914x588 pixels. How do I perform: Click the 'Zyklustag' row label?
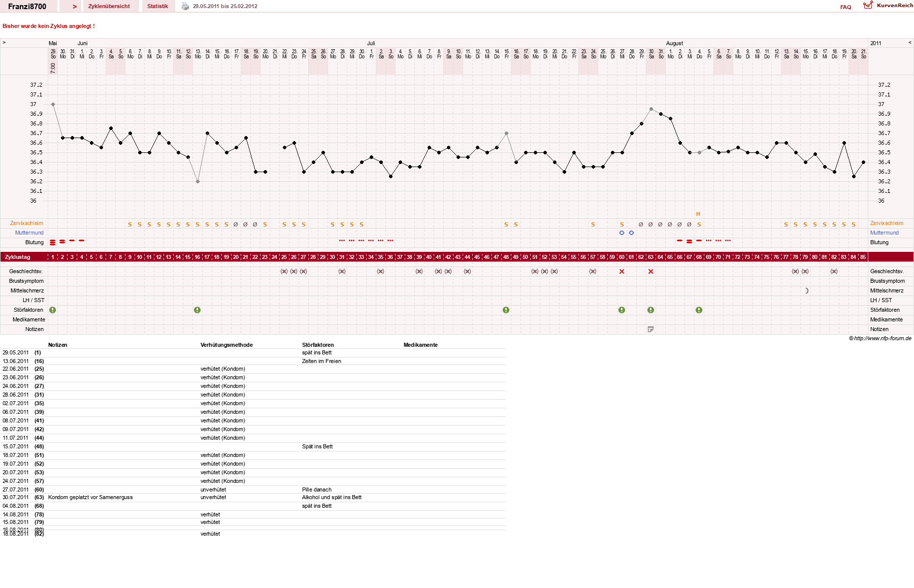tap(18, 257)
